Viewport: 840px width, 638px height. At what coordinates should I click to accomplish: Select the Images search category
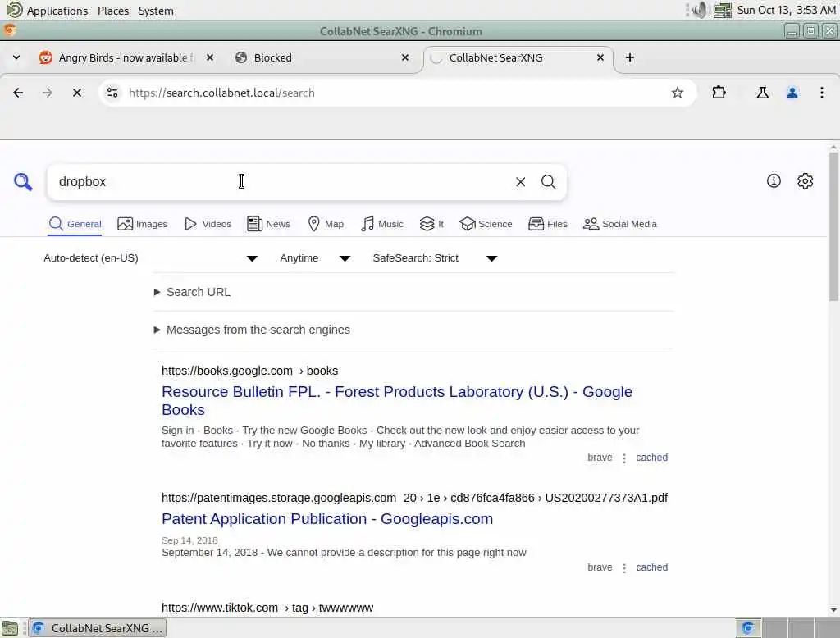[143, 224]
